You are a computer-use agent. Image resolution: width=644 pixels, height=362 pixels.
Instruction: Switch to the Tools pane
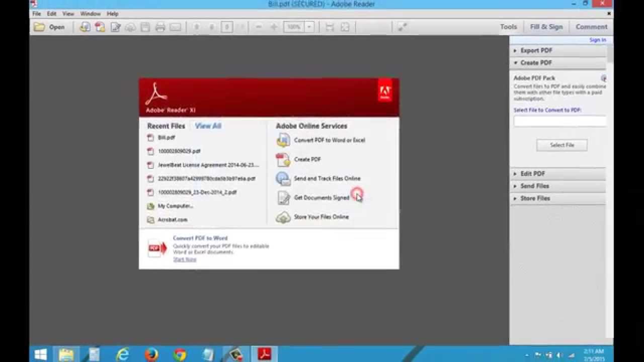pos(508,27)
